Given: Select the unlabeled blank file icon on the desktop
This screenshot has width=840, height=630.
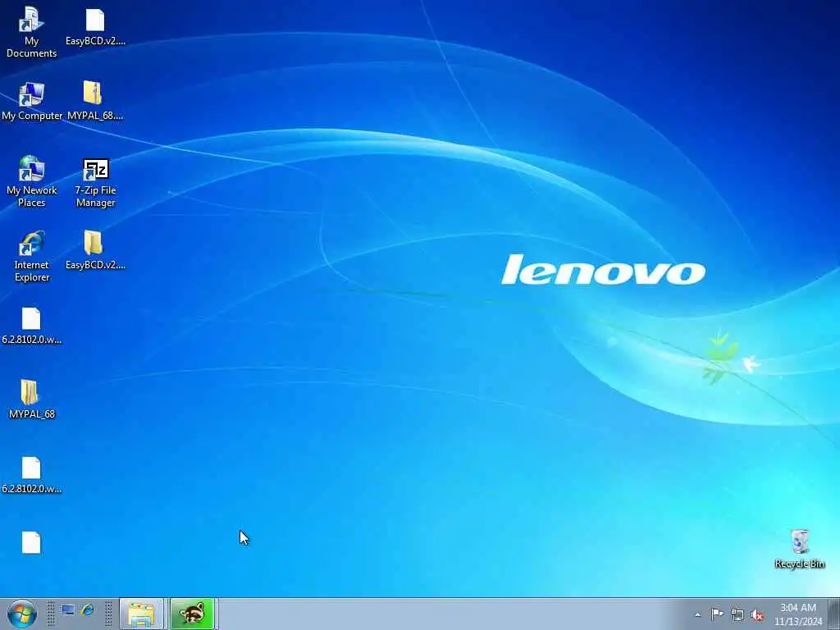Looking at the screenshot, I should click(31, 542).
